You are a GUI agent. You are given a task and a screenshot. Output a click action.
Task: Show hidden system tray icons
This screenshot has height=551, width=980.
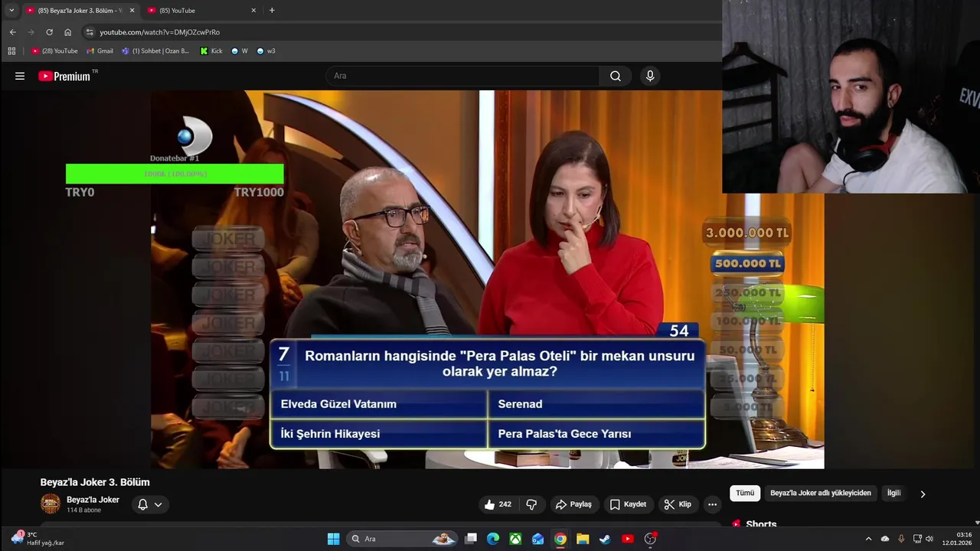tap(868, 539)
